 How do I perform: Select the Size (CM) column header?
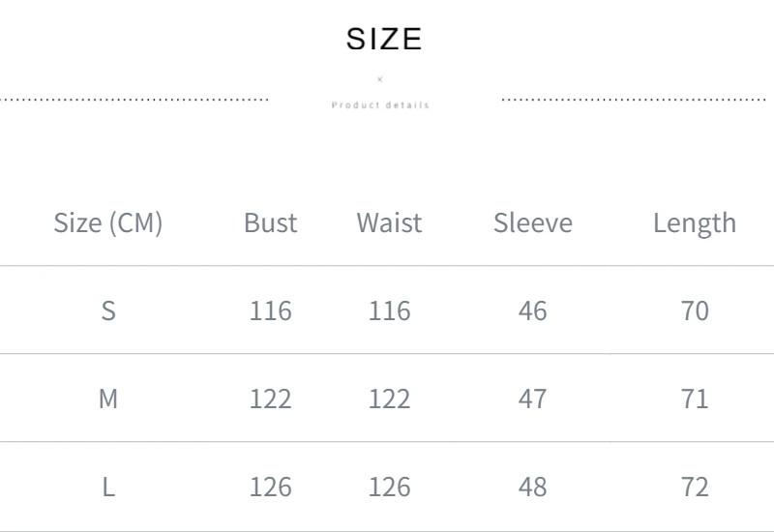click(x=108, y=222)
